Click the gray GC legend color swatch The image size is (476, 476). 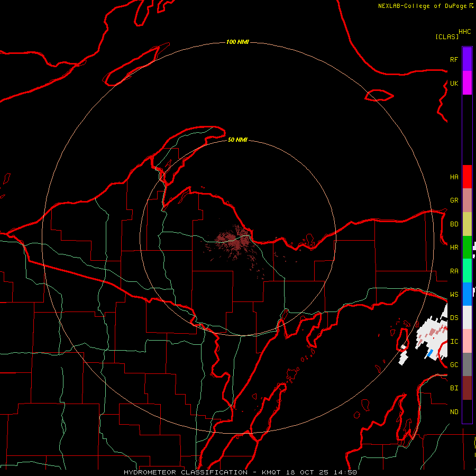tap(467, 364)
